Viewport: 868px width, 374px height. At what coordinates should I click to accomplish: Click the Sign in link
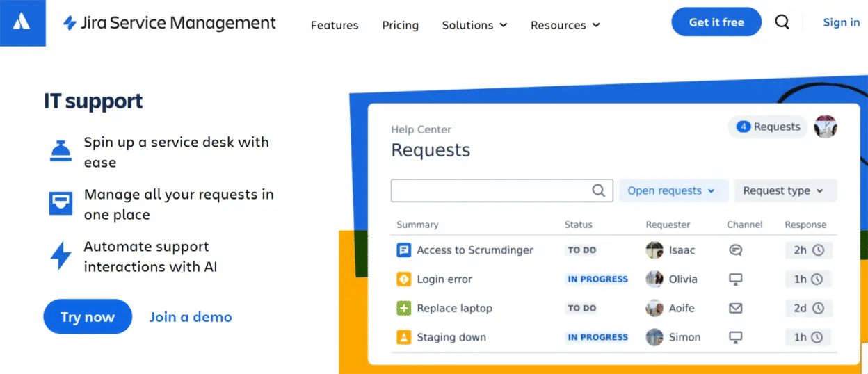(x=841, y=22)
